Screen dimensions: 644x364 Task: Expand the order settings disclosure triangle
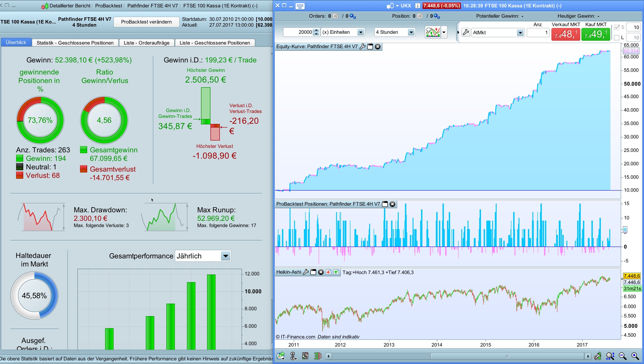[458, 32]
